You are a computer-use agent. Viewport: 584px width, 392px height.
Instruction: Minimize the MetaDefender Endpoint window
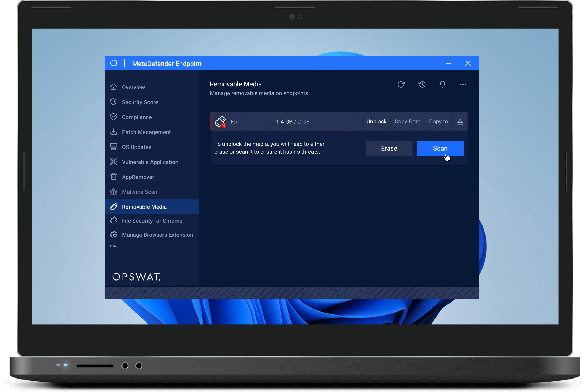[x=448, y=64]
